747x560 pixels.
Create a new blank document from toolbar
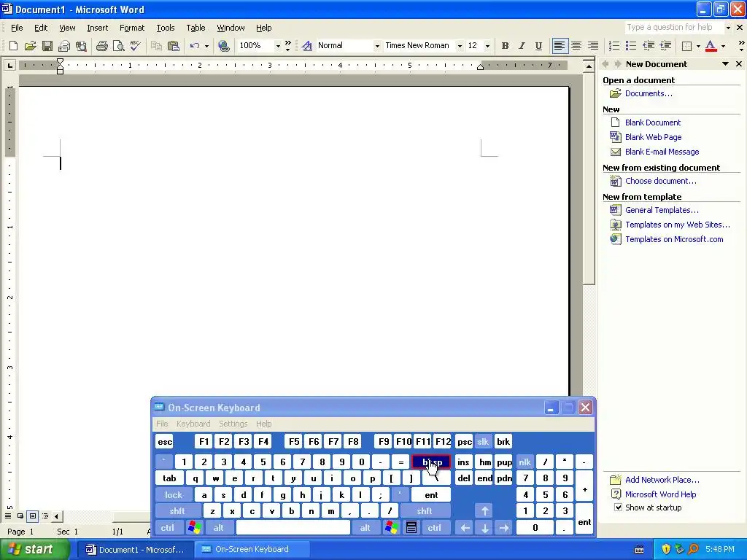coord(13,46)
